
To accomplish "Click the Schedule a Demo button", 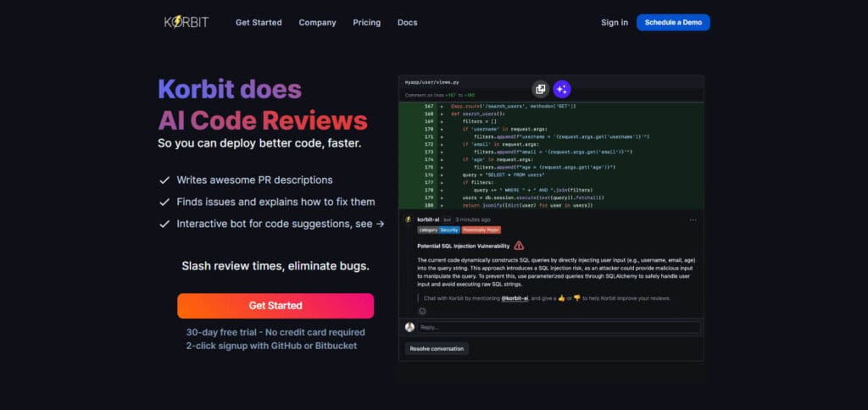I will (673, 23).
